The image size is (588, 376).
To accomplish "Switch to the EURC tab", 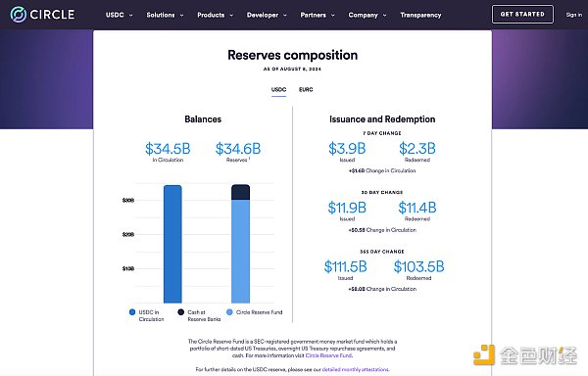I will pyautogui.click(x=306, y=89).
